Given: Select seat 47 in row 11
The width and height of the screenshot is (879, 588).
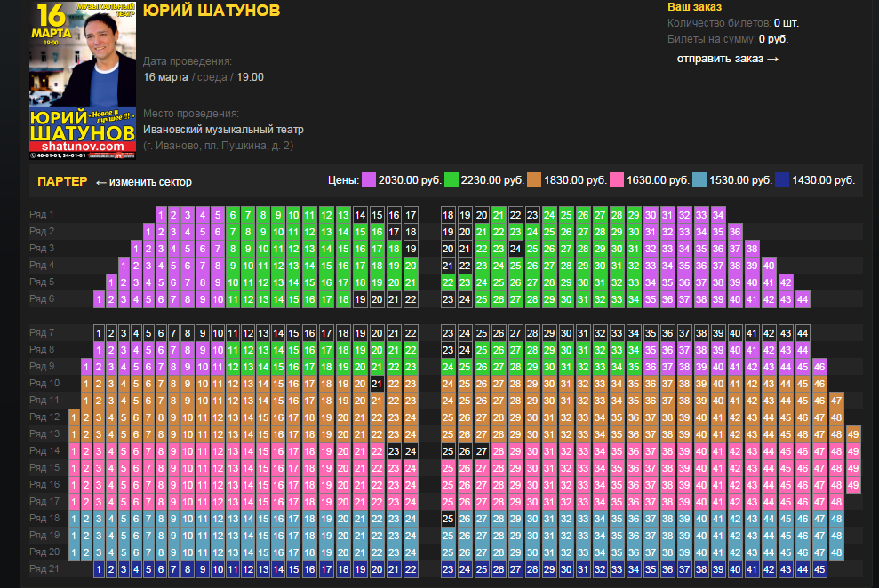Looking at the screenshot, I should pos(836,401).
